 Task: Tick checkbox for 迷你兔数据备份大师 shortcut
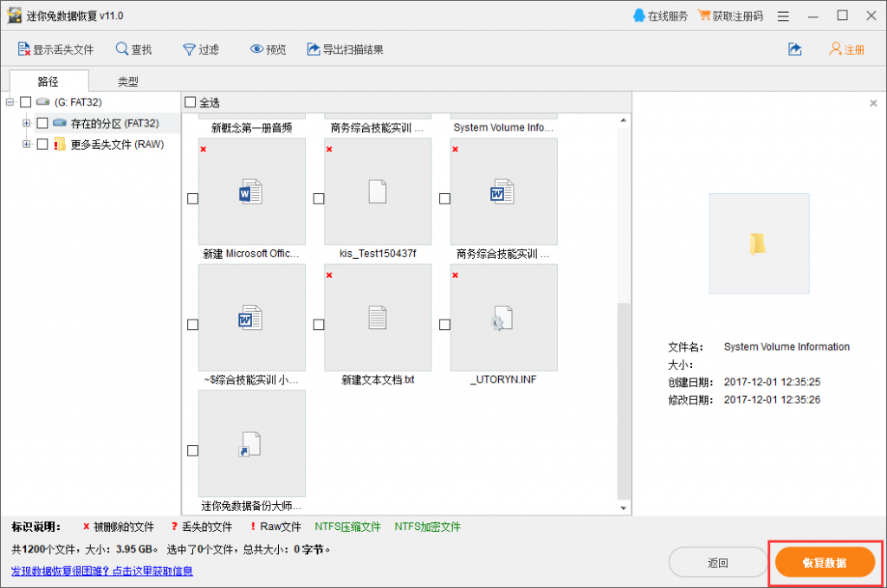pos(193,450)
